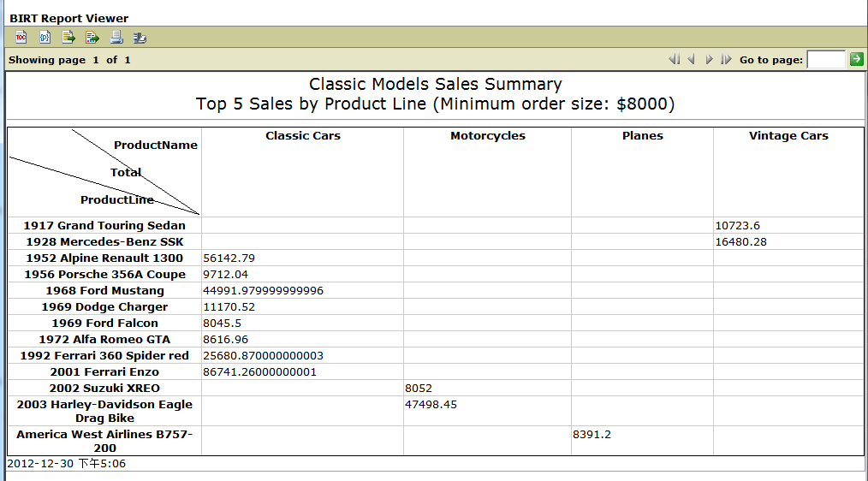The height and width of the screenshot is (481, 868).
Task: Click the value 8616.96
Action: pos(225,339)
